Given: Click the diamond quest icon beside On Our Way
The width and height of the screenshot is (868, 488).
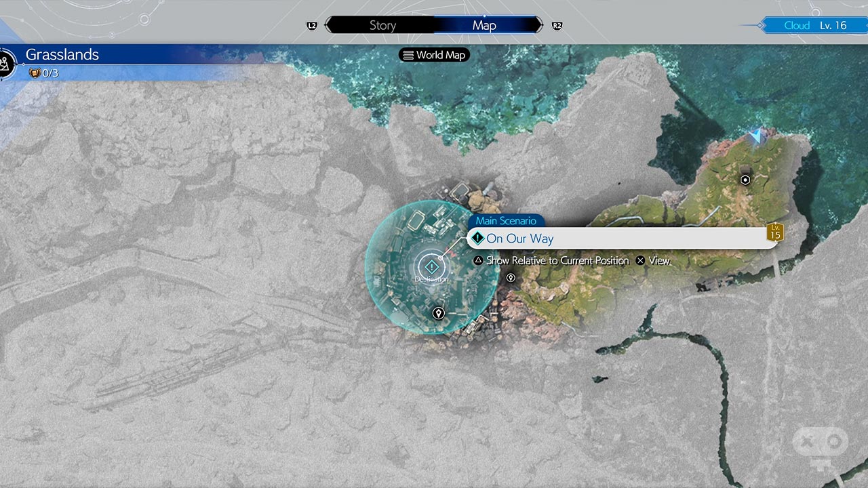Looking at the screenshot, I should [478, 239].
